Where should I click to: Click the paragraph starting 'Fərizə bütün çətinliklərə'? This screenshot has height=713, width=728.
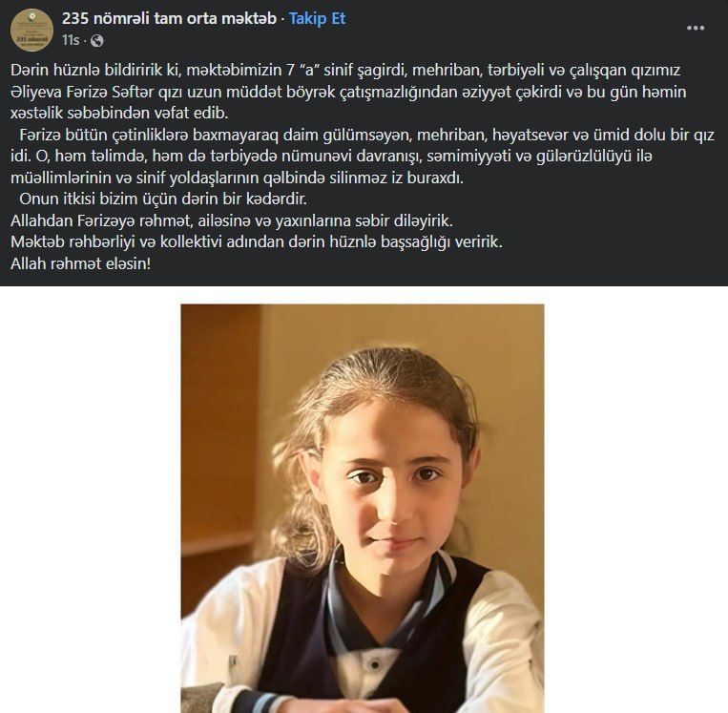[363, 157]
